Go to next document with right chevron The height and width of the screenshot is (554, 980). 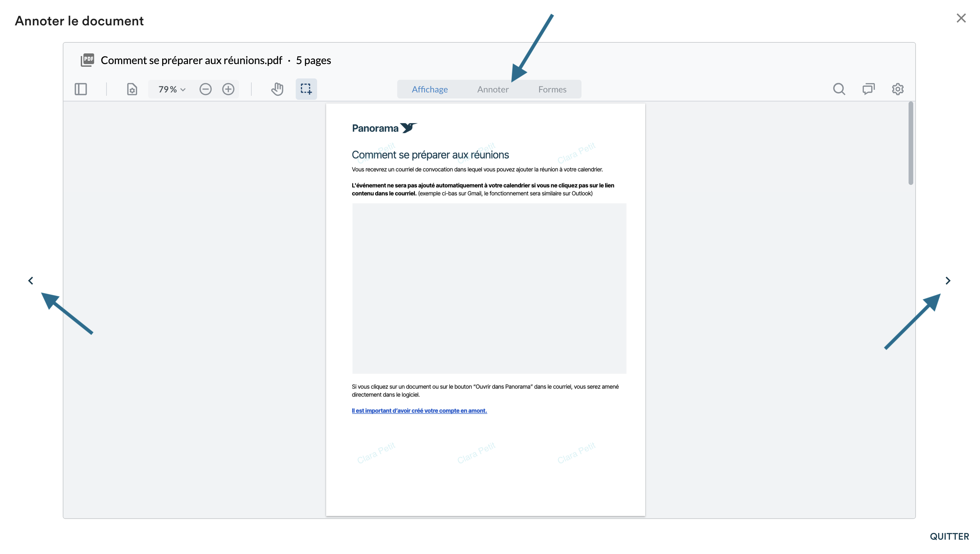(948, 281)
